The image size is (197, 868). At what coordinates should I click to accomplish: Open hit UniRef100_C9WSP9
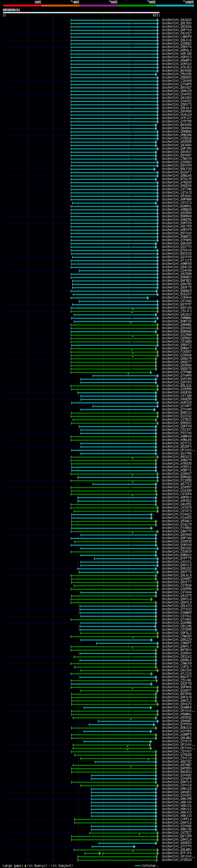tap(177, 37)
